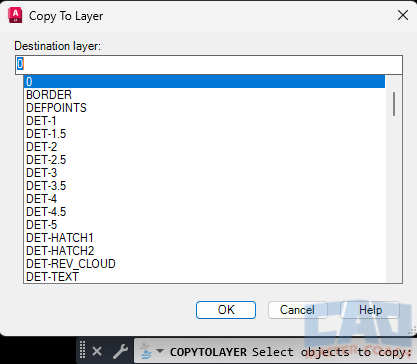417x364 pixels.
Task: Open command line customize wrench icon
Action: [120, 351]
